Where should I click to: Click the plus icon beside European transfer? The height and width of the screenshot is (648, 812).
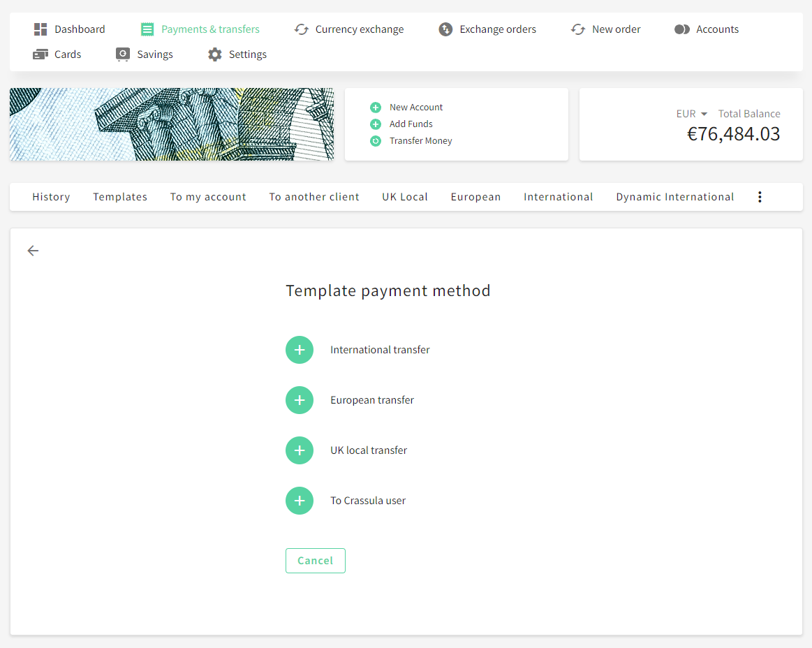pos(300,400)
